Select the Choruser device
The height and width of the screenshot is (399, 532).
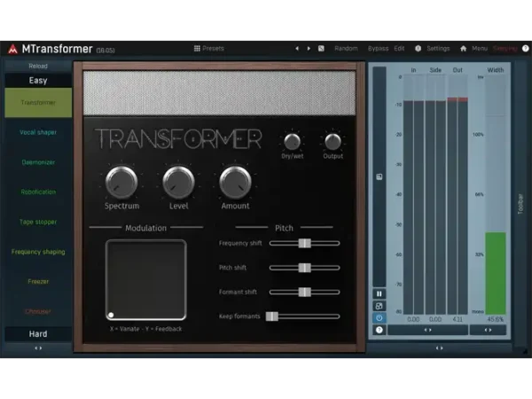pyautogui.click(x=38, y=311)
